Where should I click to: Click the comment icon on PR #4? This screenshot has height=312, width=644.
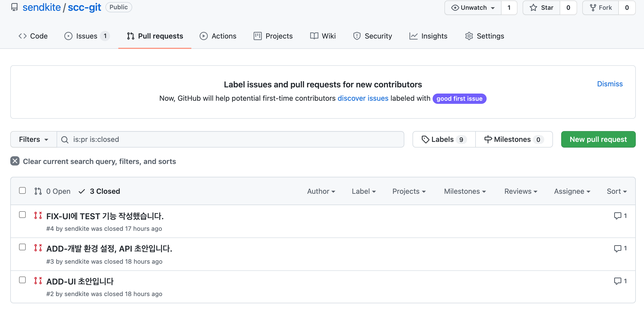tap(617, 216)
